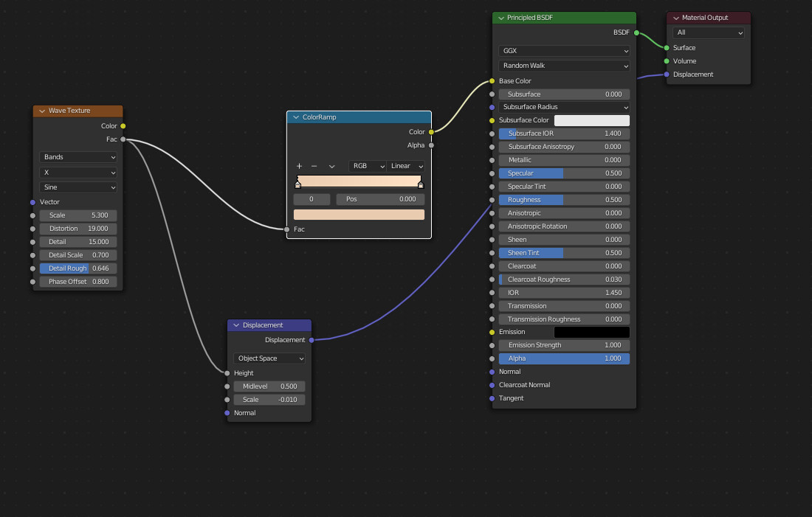
Task: Remove the active ColorRamp color stop
Action: coord(314,166)
